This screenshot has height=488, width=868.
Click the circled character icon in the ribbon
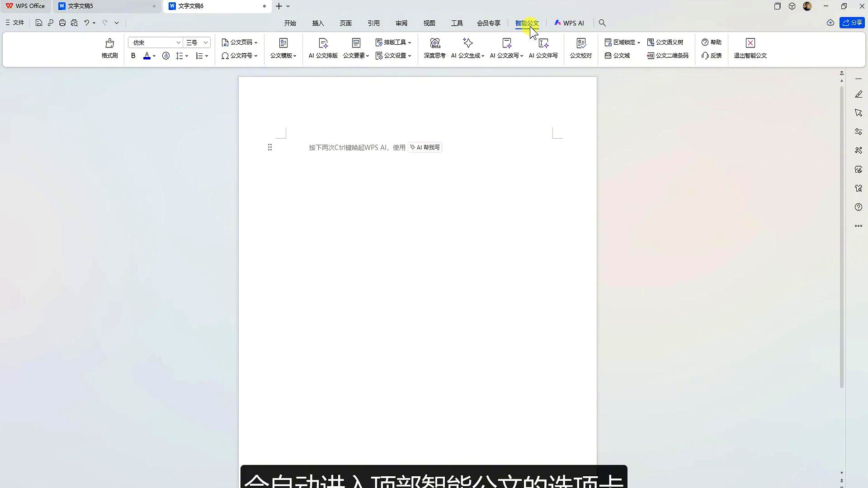pos(166,56)
